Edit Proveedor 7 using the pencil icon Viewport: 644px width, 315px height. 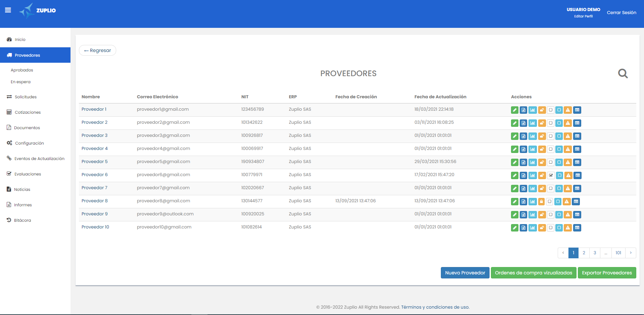(514, 189)
